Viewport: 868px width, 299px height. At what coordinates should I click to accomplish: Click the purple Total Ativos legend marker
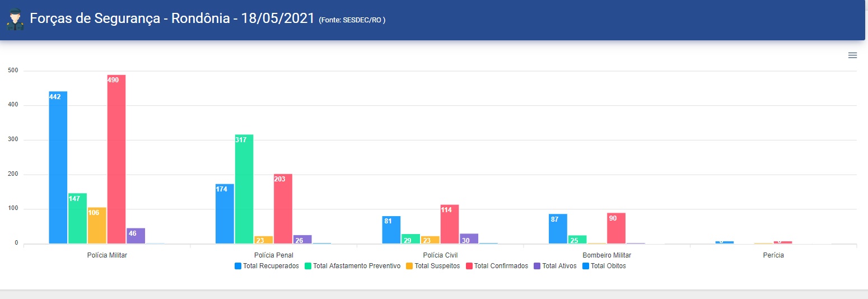(537, 267)
